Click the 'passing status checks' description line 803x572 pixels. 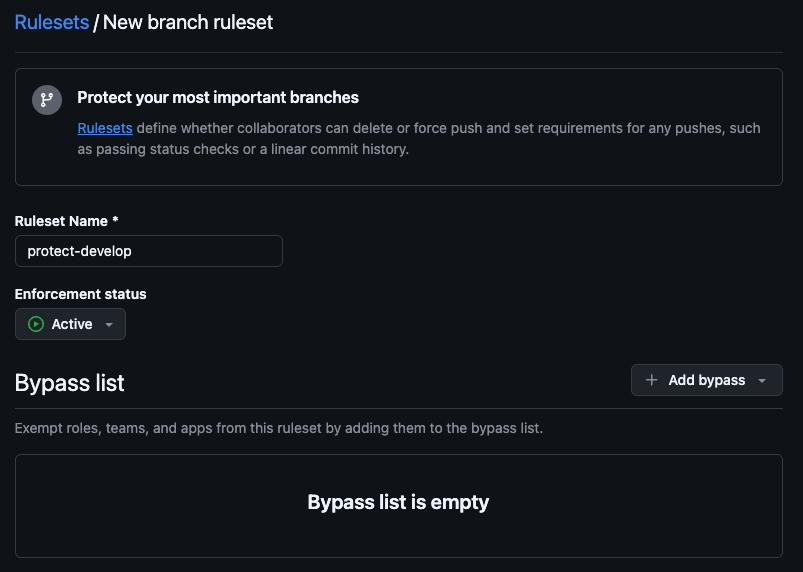pyautogui.click(x=243, y=150)
